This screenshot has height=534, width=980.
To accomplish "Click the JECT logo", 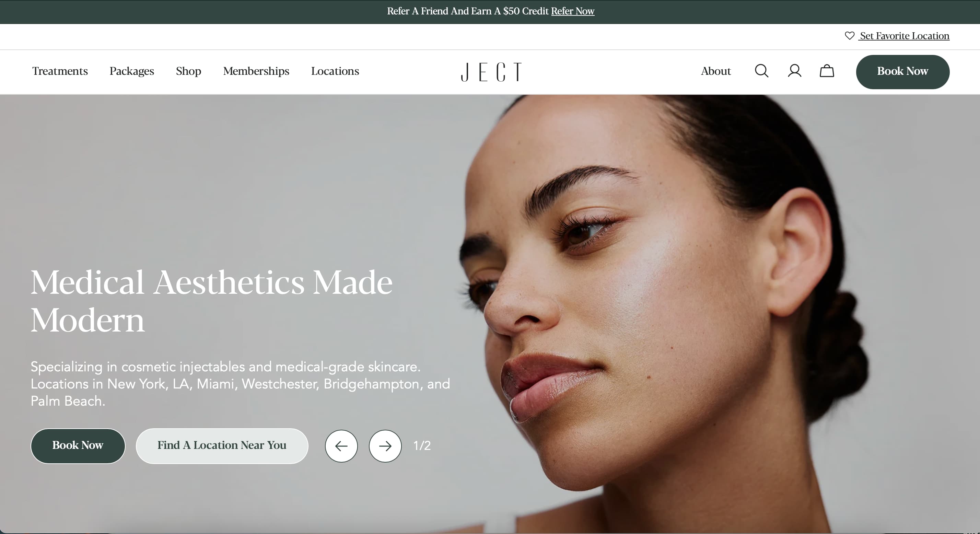I will pyautogui.click(x=491, y=72).
